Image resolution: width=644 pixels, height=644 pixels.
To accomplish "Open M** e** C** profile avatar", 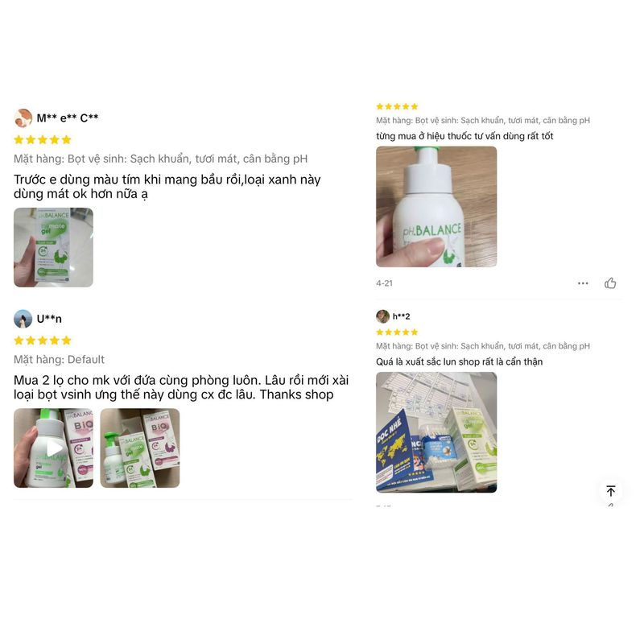I will click(23, 118).
